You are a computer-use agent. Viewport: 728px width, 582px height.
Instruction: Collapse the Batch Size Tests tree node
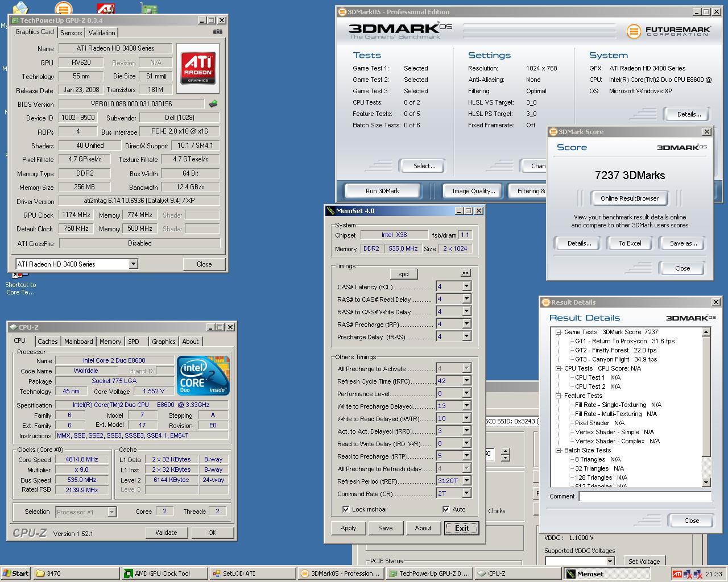(x=559, y=450)
